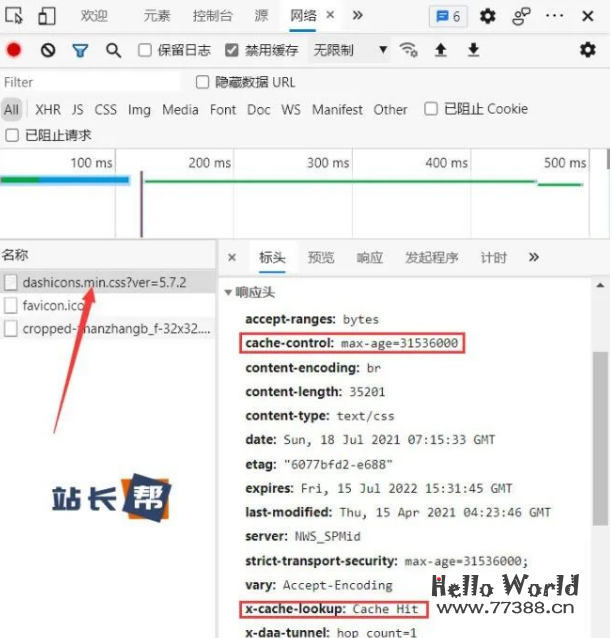Viewport: 612px width, 638px height.
Task: Select the All filter type
Action: point(11,109)
